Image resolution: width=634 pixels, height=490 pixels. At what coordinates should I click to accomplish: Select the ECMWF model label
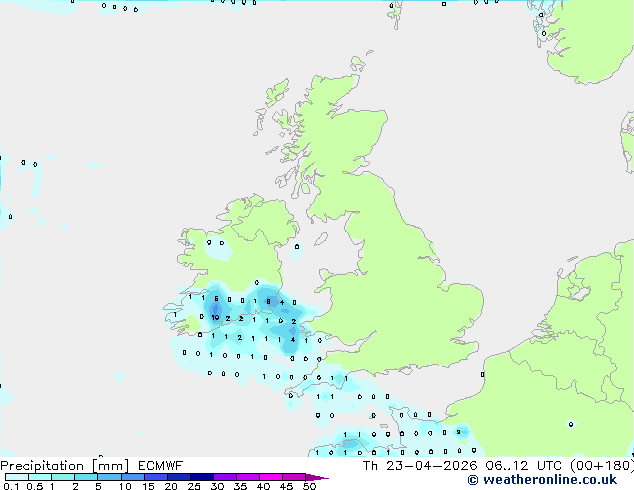pos(161,466)
